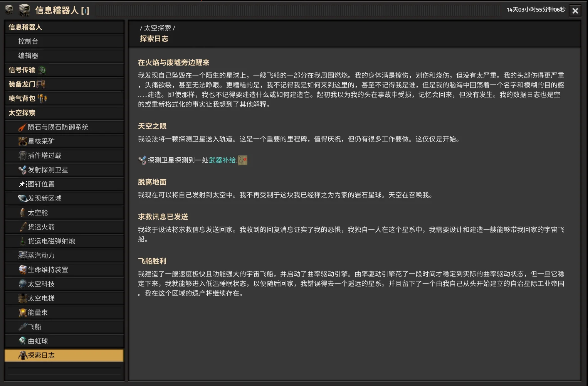Click the 探索日志 page title
588x386 pixels.
point(154,39)
